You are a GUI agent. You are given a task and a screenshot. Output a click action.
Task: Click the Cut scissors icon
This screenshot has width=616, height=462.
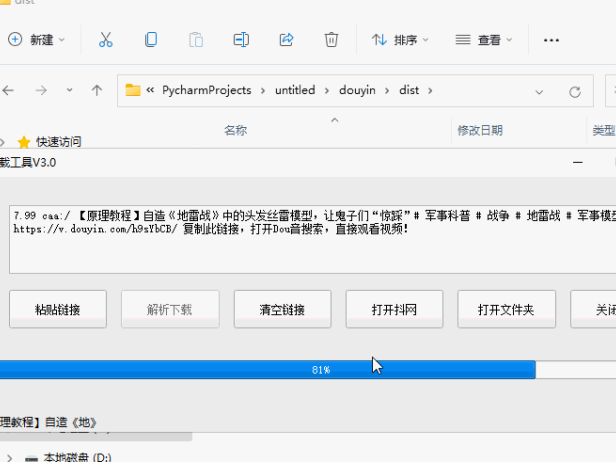(x=106, y=40)
